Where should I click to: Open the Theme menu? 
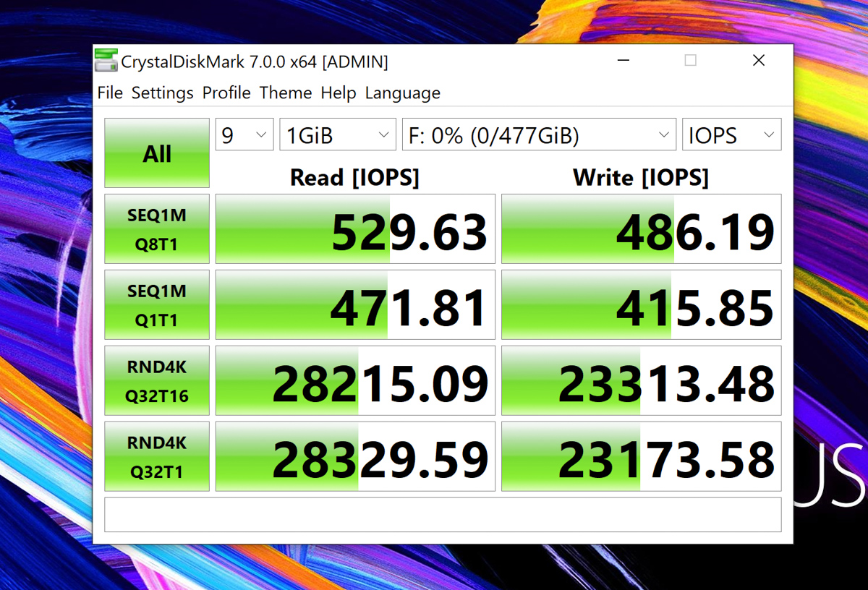coord(286,93)
